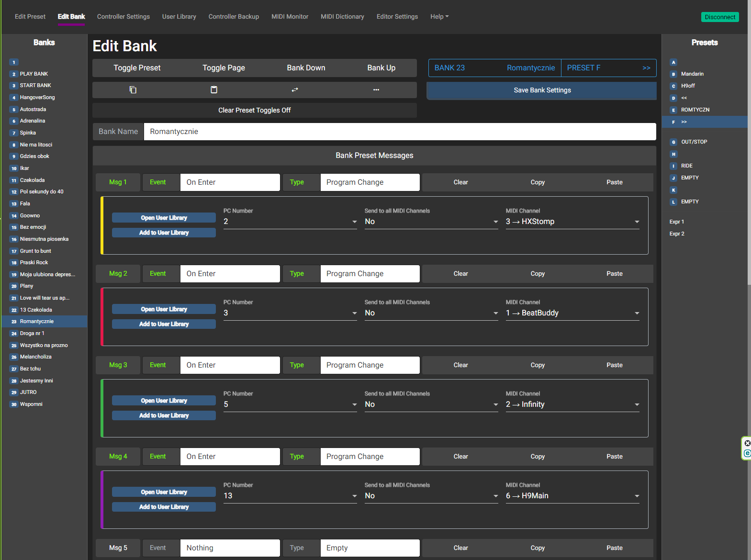This screenshot has width=751, height=560.
Task: Select the Niesmutna piosenka bank
Action: tap(44, 239)
